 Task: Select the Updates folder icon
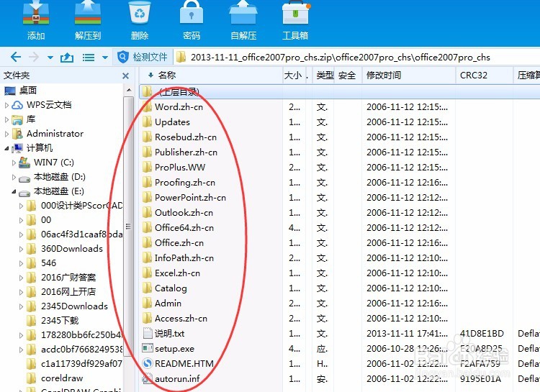(147, 122)
